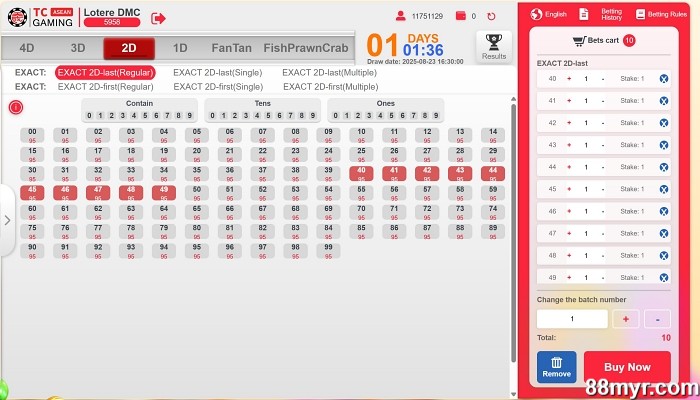Viewport: 700px width, 400px height.
Task: Select EXACT 2D-last(Single) option
Action: (x=217, y=72)
